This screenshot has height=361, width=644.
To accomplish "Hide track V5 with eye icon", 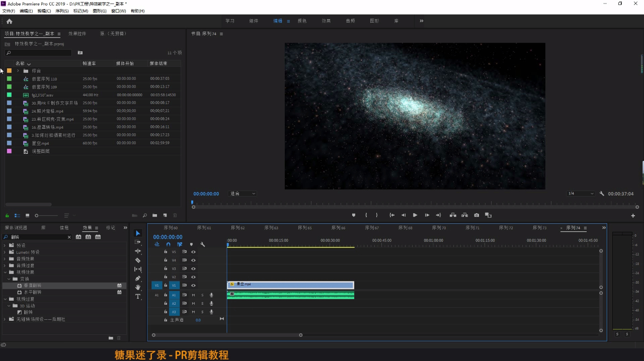I will click(x=193, y=252).
